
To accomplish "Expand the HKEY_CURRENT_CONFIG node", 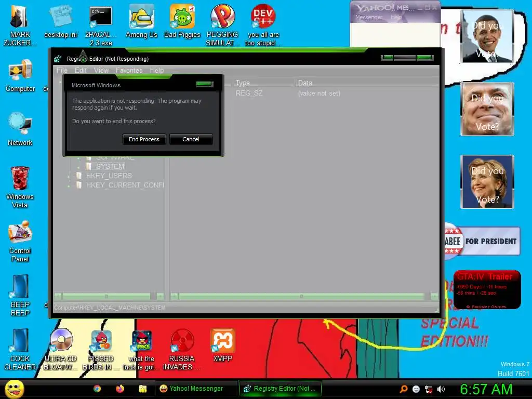I will click(69, 185).
